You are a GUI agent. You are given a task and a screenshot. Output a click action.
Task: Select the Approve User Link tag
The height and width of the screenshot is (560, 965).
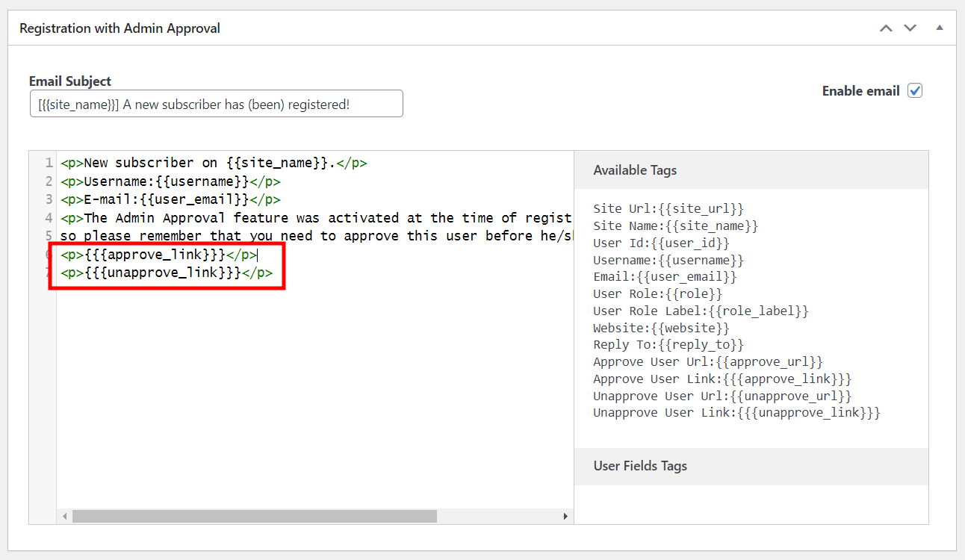coord(722,379)
